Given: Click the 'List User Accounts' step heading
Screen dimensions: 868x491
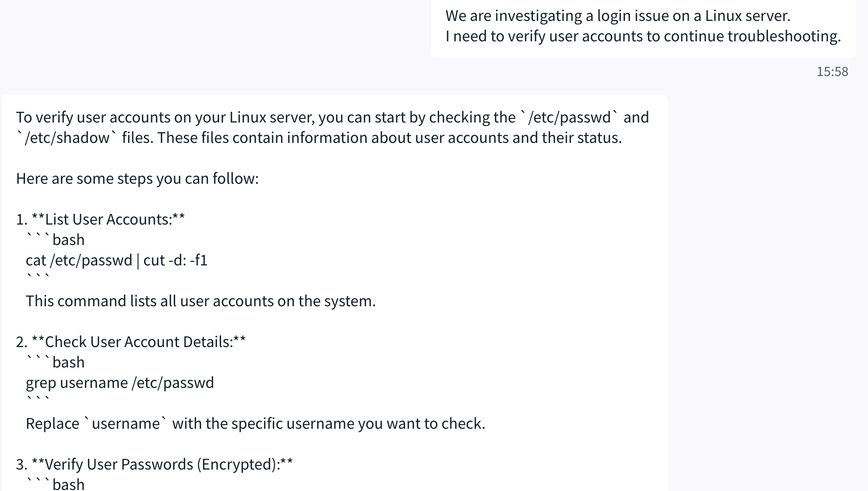Looking at the screenshot, I should (x=108, y=219).
